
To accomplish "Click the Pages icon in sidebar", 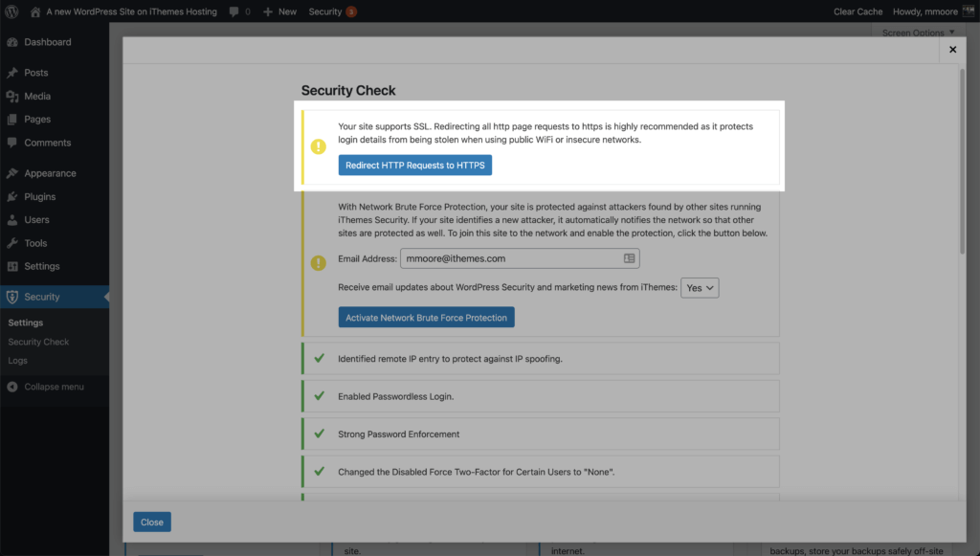I will tap(12, 120).
